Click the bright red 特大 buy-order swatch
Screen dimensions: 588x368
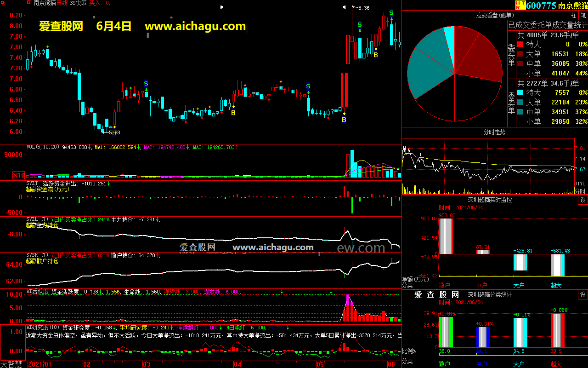click(x=520, y=45)
